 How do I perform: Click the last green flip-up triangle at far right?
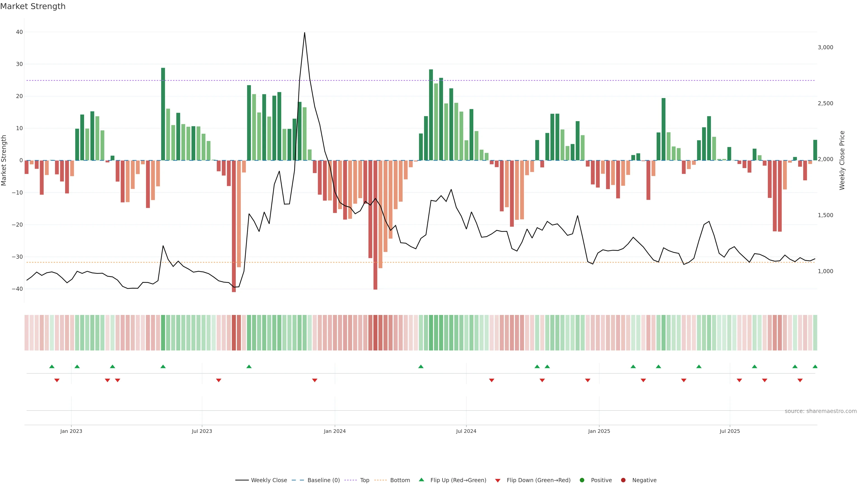pos(815,366)
